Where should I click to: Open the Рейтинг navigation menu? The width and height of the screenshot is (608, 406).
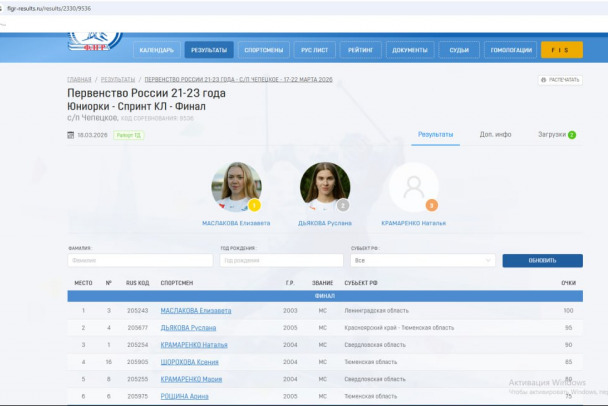[x=359, y=50]
